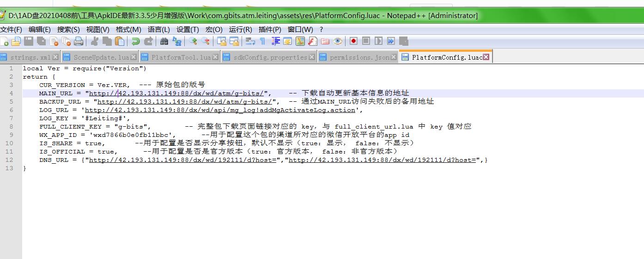Screen dimensions: 644x259
Task: Toggle the monitoring eye icon
Action: (338, 41)
